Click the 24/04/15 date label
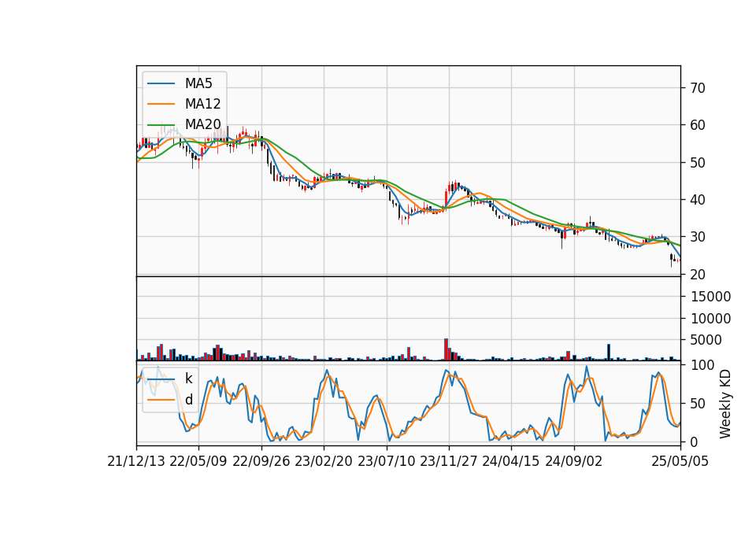Viewport: 756px width, 543px height. pyautogui.click(x=511, y=462)
